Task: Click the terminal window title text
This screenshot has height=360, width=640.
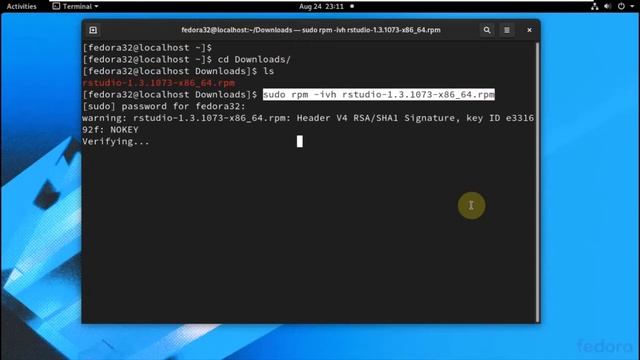Action: [x=311, y=30]
